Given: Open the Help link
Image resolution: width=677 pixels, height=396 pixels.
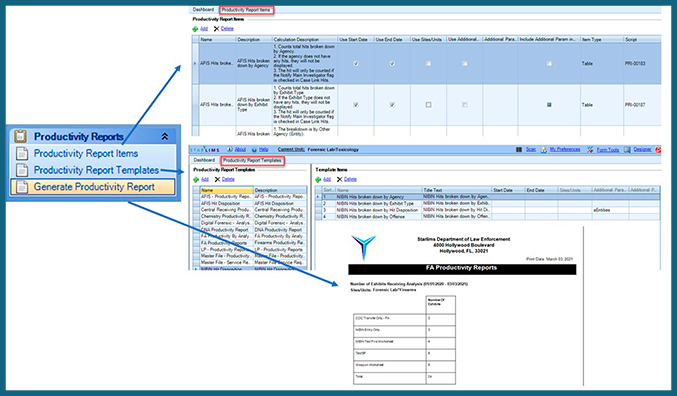Looking at the screenshot, I should click(x=263, y=149).
